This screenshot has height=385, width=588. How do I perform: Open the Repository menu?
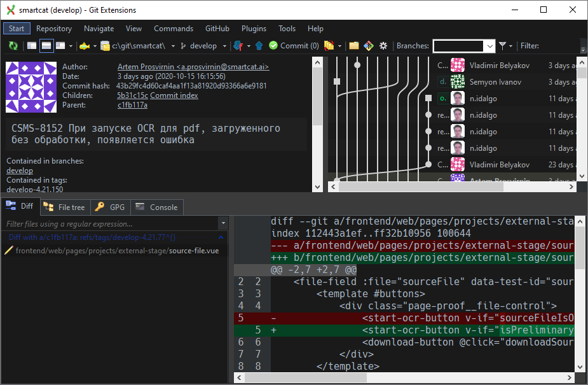click(54, 28)
